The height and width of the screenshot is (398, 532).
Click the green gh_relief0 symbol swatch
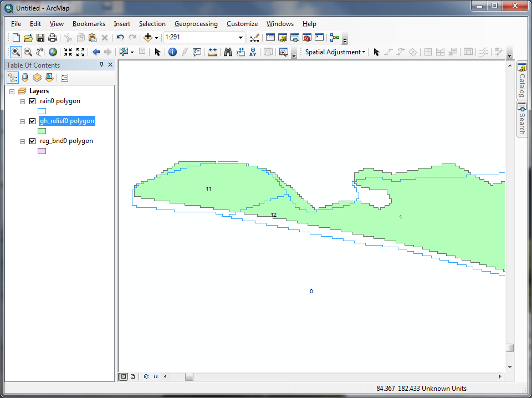42,131
